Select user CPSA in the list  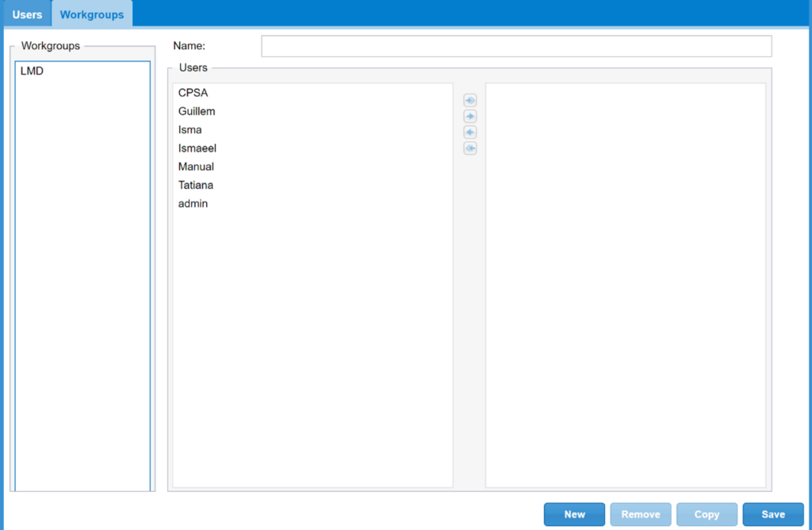tap(312, 93)
